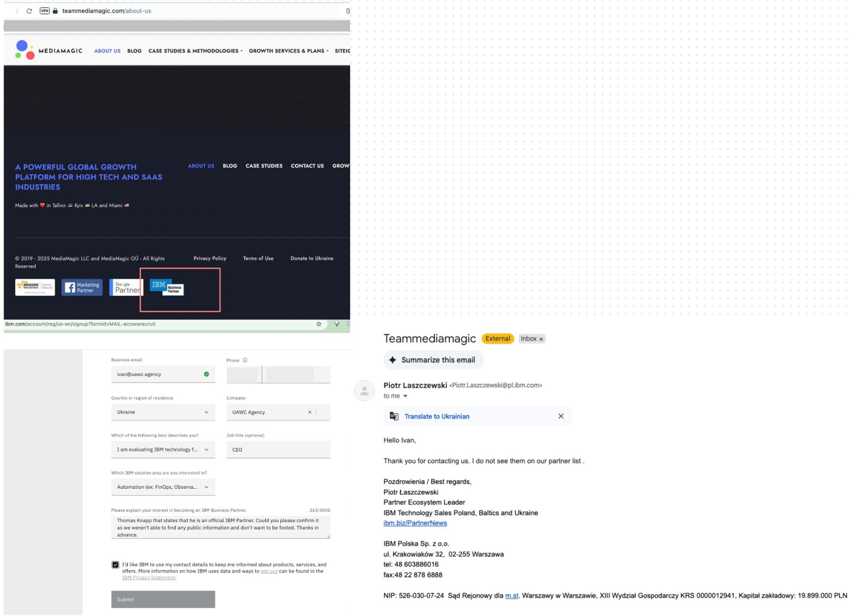The width and height of the screenshot is (851, 616).
Task: Open the opt-out link
Action: click(269, 571)
